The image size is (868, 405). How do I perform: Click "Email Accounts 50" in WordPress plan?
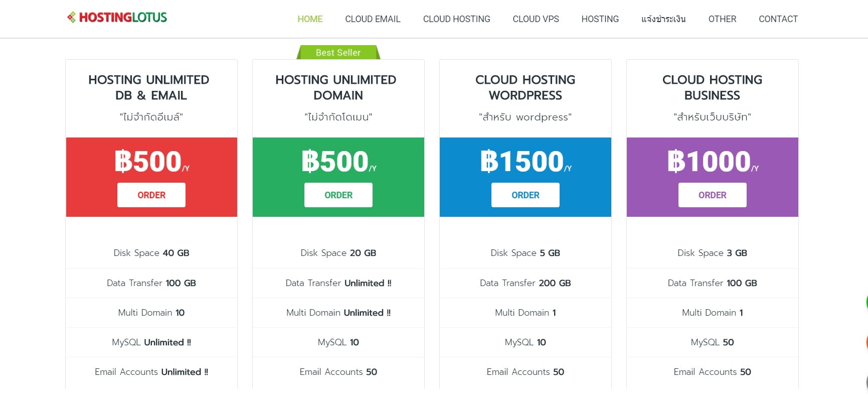[526, 372]
